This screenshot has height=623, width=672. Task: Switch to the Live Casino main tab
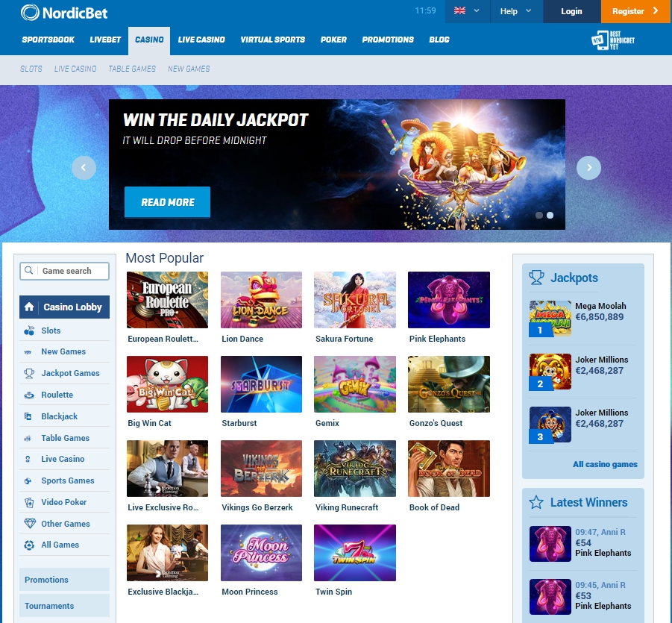[x=201, y=40]
